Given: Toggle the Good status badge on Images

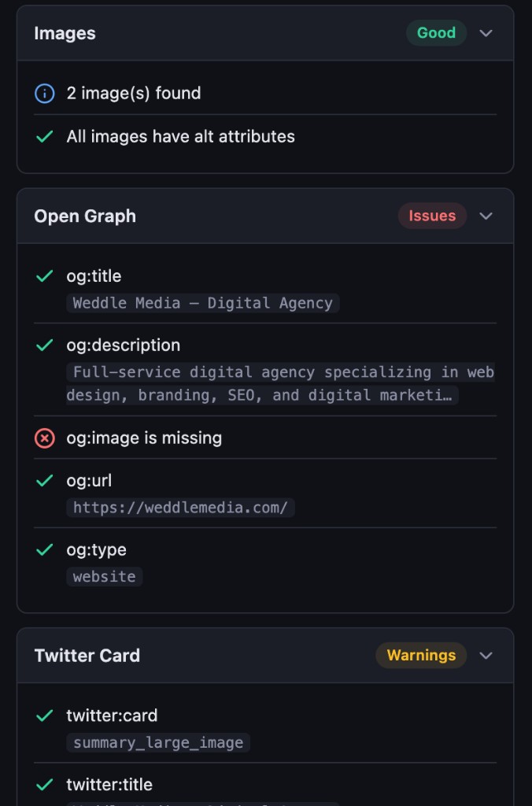Looking at the screenshot, I should pos(436,33).
